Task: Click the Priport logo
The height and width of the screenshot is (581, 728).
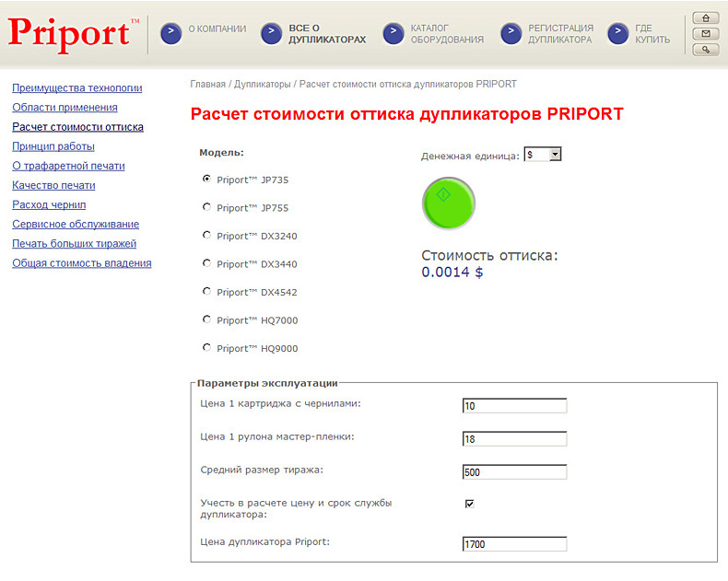Action: point(74,34)
